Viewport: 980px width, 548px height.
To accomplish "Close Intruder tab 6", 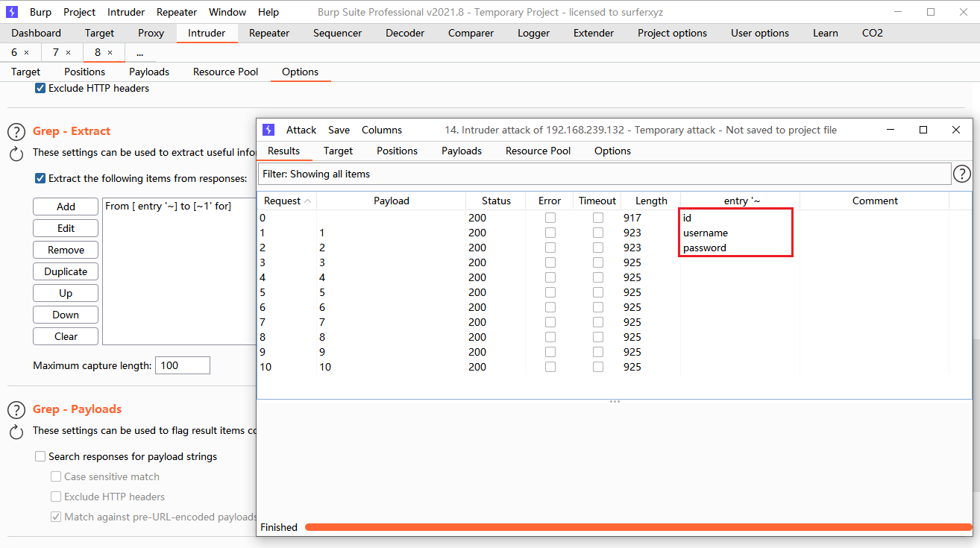I will 27,52.
